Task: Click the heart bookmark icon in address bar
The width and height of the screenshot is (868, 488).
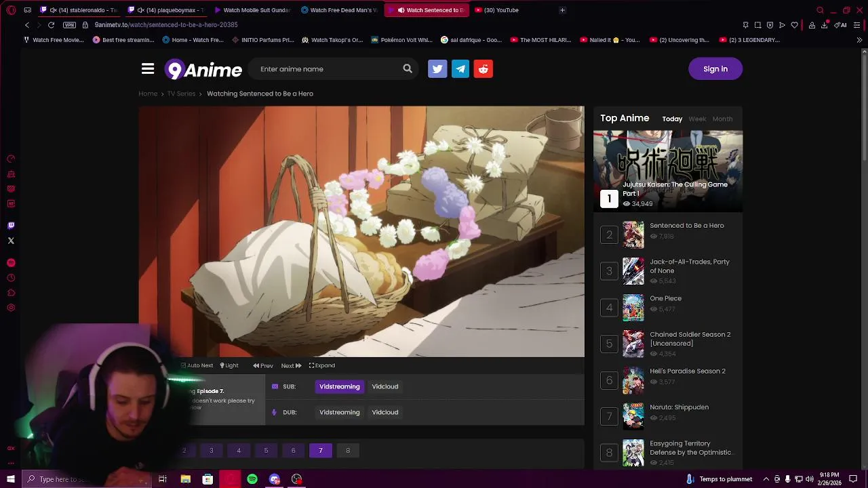Action: point(794,25)
